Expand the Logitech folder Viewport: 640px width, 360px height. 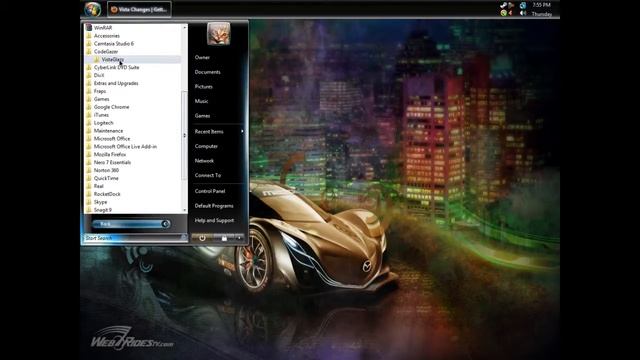103,123
